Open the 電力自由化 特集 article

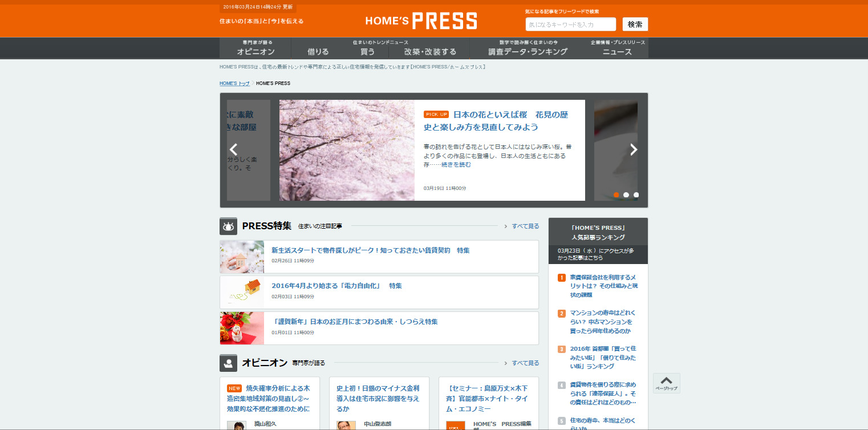(336, 286)
